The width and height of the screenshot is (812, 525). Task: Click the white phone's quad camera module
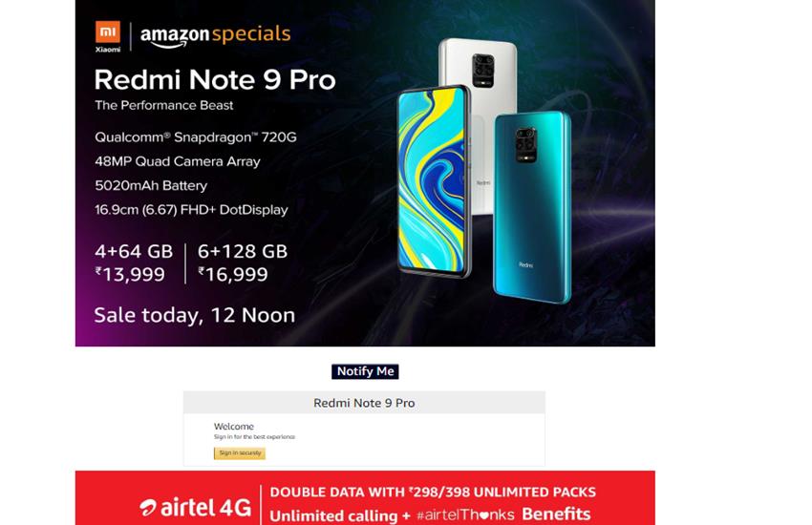click(482, 71)
